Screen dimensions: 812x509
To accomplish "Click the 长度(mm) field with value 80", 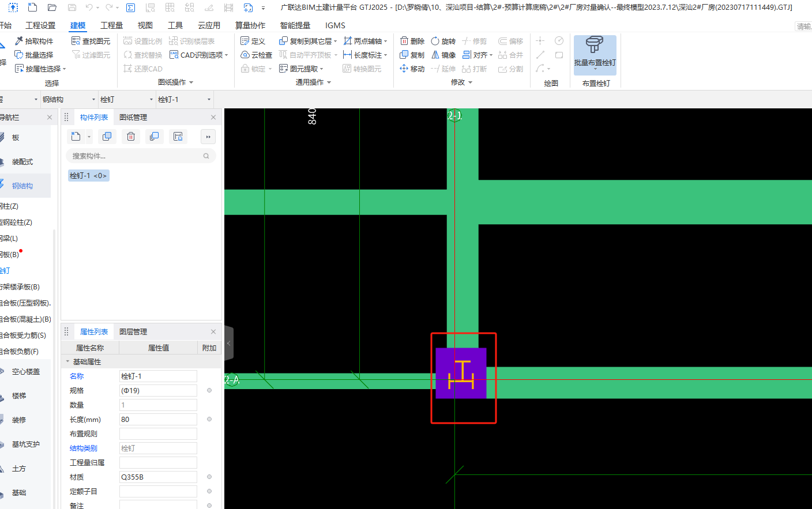I will pyautogui.click(x=158, y=419).
